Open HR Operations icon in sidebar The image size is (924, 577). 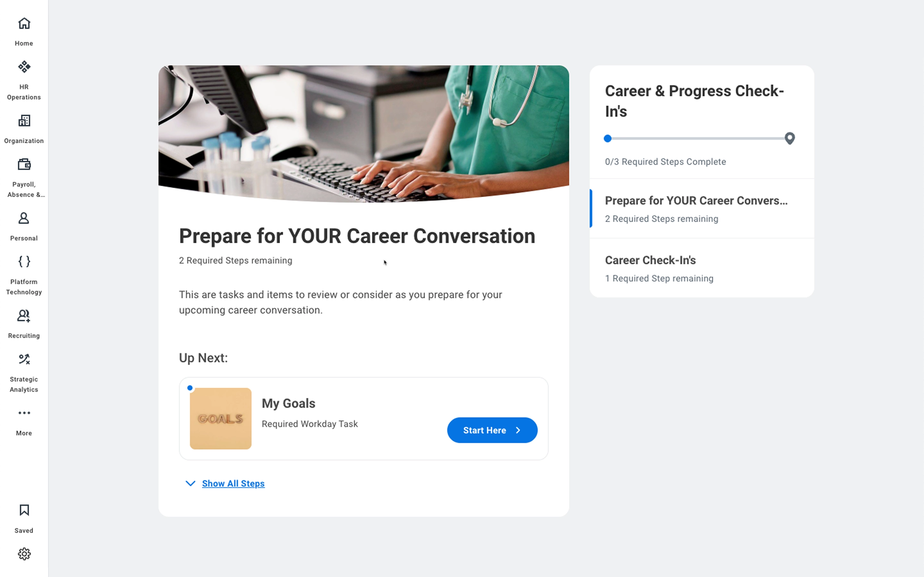(24, 67)
